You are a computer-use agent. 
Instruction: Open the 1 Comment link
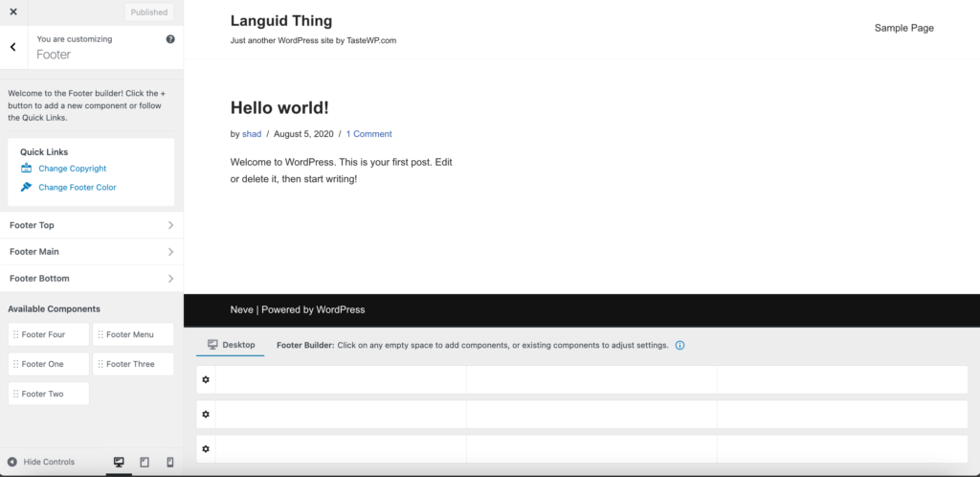368,134
